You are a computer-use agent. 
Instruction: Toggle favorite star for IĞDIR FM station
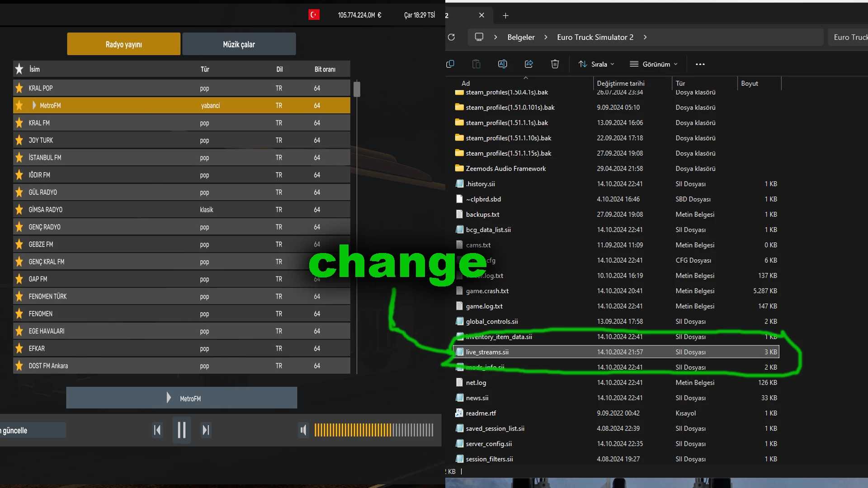pos(19,175)
